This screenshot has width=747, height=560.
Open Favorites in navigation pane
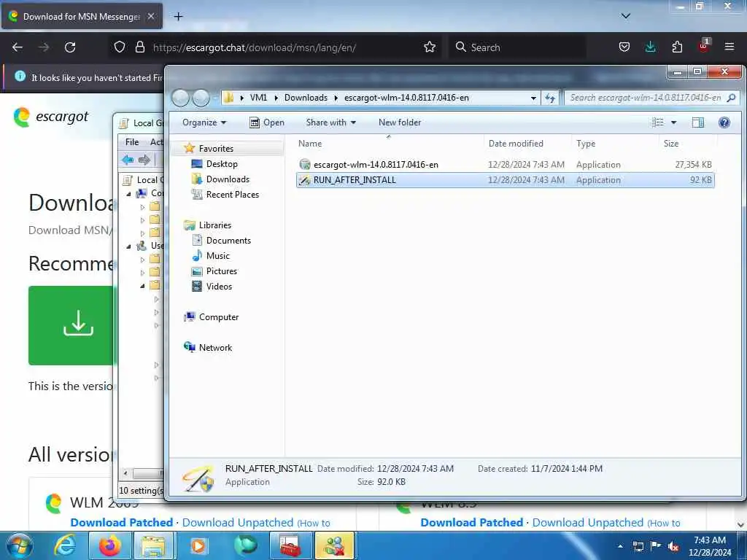click(x=216, y=149)
